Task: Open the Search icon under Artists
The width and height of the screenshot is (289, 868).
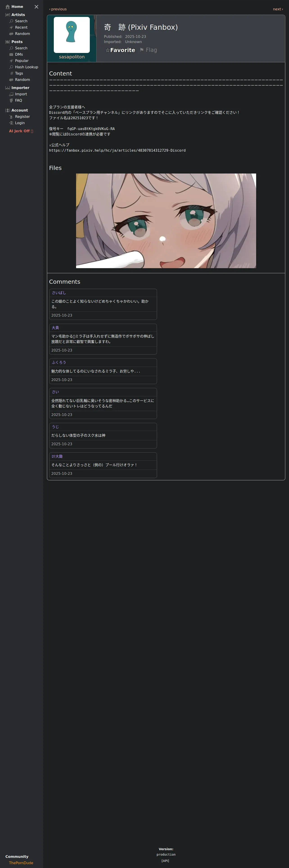Action: click(x=11, y=21)
